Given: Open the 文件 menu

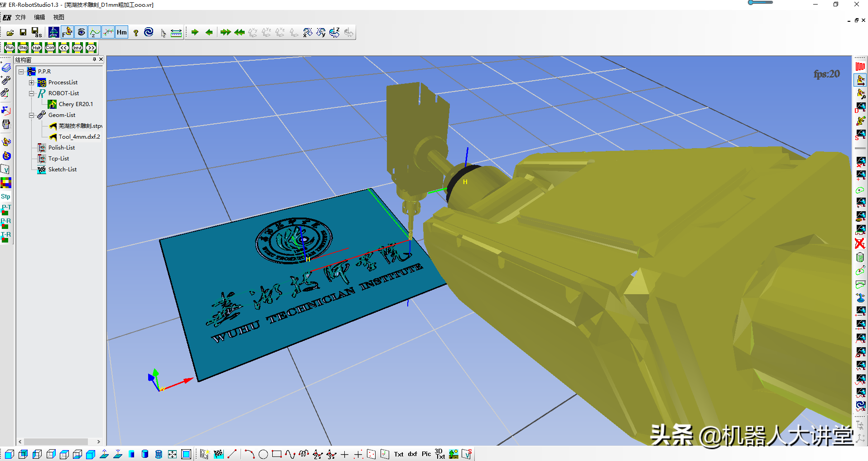Looking at the screenshot, I should click(x=20, y=17).
